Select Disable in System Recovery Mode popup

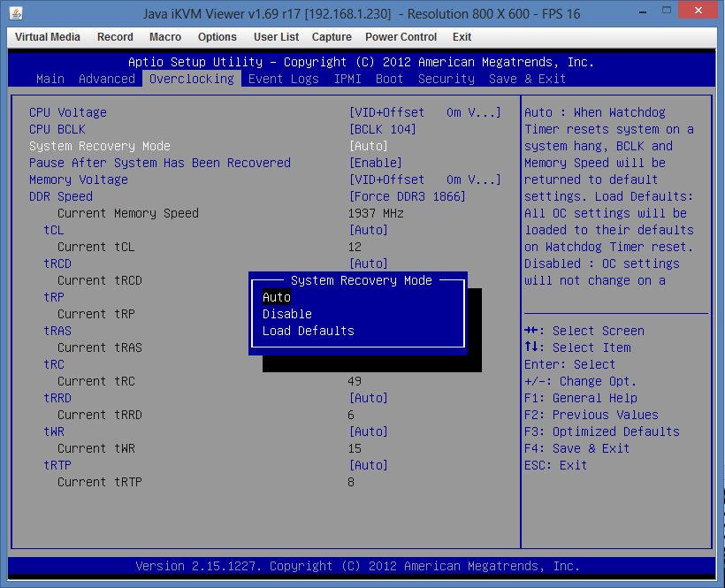(287, 314)
